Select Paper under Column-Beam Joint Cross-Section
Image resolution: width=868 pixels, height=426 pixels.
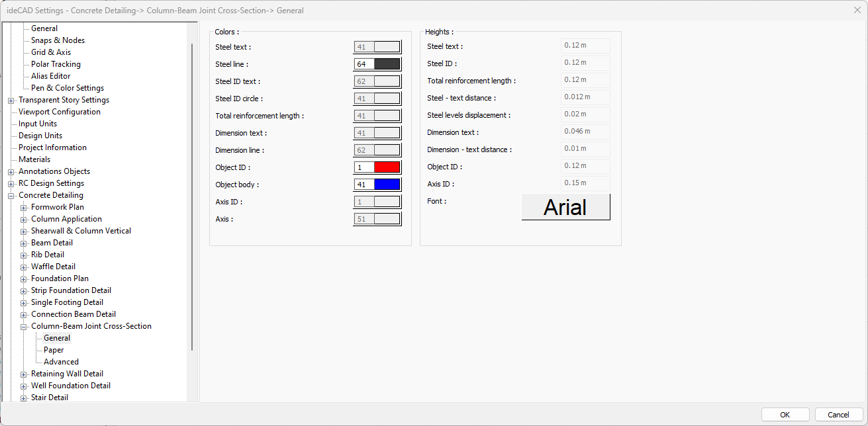pyautogui.click(x=54, y=350)
